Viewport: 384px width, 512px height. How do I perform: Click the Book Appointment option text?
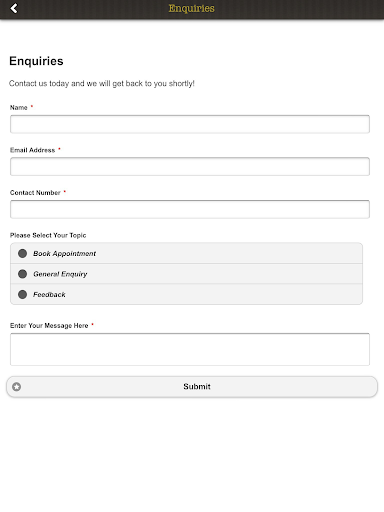point(64,254)
